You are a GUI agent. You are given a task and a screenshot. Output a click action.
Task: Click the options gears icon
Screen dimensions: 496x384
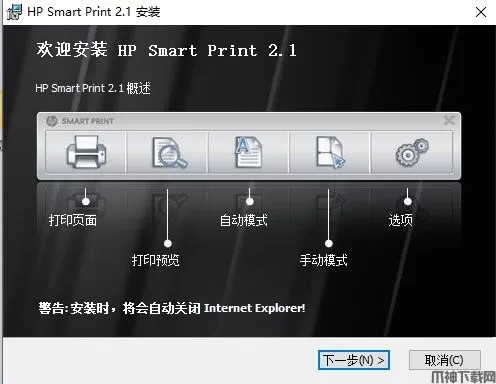(412, 152)
